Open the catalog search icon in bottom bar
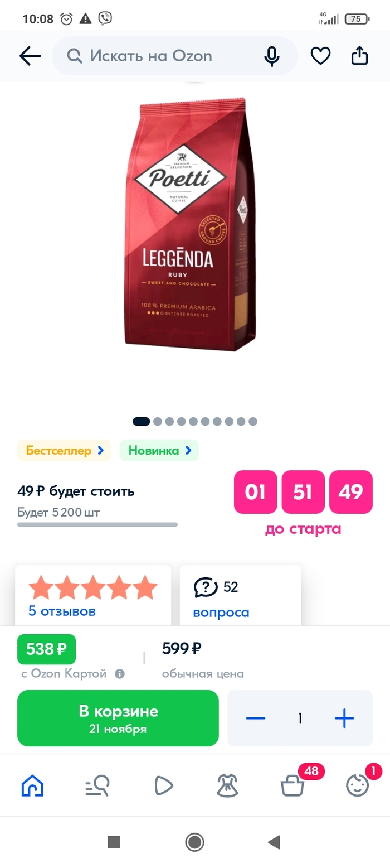 coord(97,786)
